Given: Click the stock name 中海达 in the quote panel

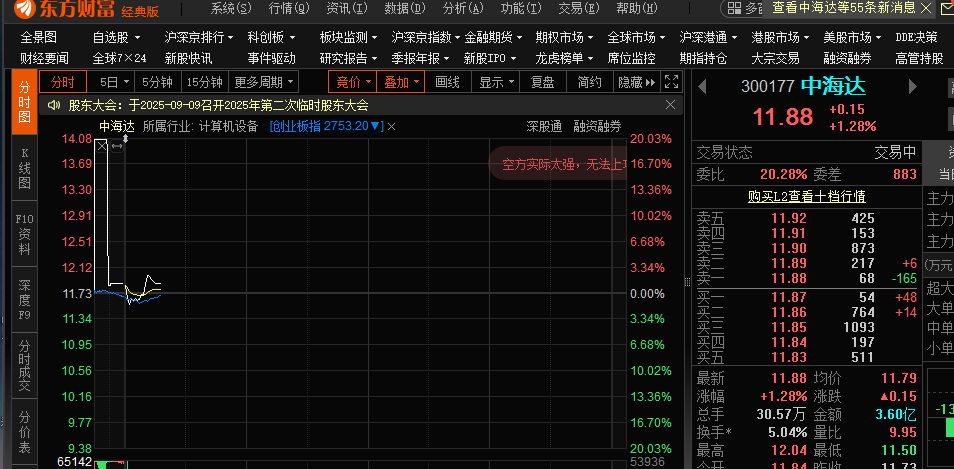Looking at the screenshot, I should [832, 86].
